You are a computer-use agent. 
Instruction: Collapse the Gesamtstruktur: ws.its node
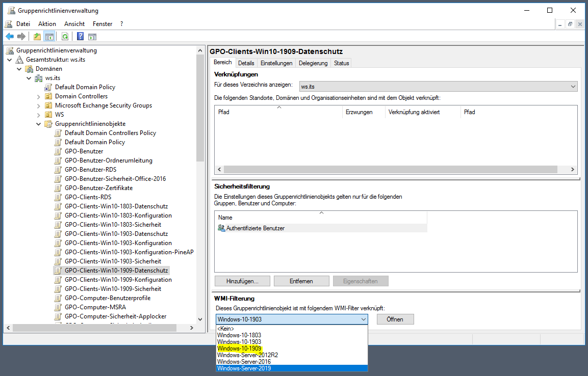(10, 60)
